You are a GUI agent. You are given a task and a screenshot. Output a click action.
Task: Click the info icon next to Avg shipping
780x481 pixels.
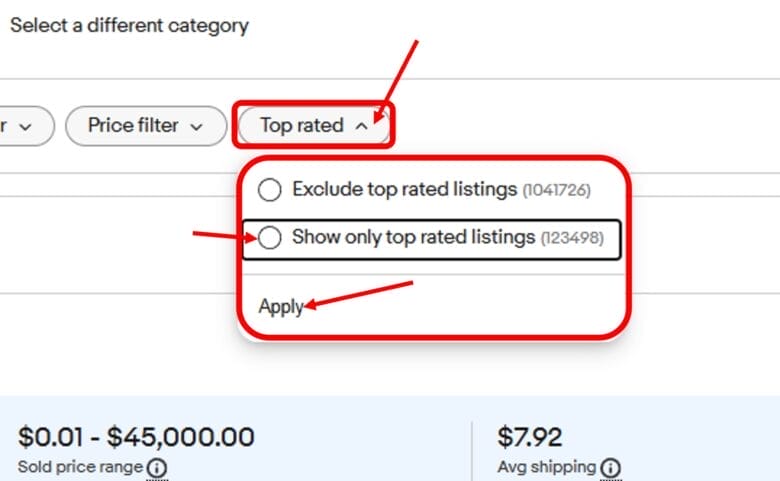point(610,468)
